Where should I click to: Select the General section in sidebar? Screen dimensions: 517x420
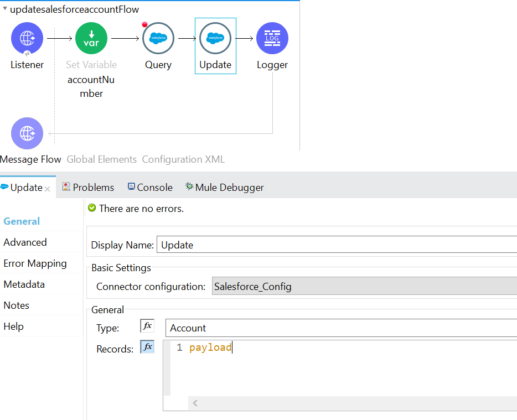(22, 221)
